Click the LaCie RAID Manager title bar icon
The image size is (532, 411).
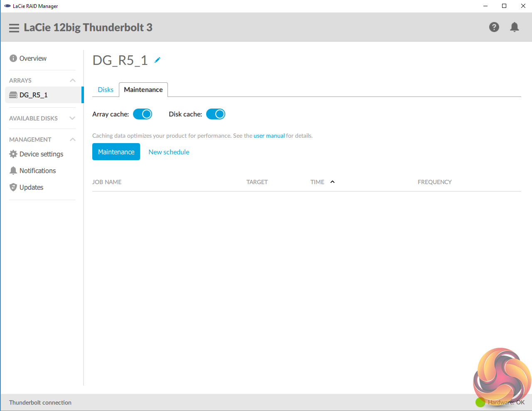[7, 6]
